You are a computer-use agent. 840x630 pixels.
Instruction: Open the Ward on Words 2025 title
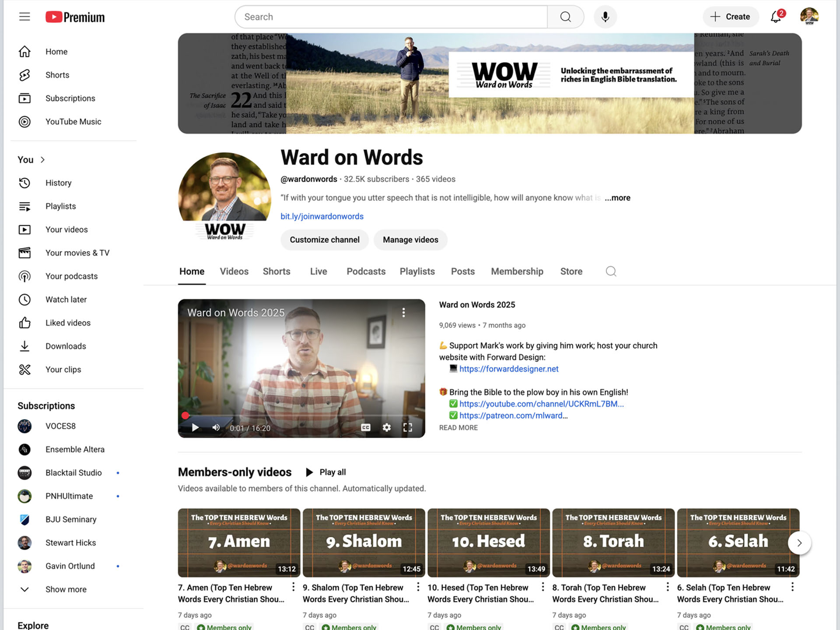[x=477, y=304]
